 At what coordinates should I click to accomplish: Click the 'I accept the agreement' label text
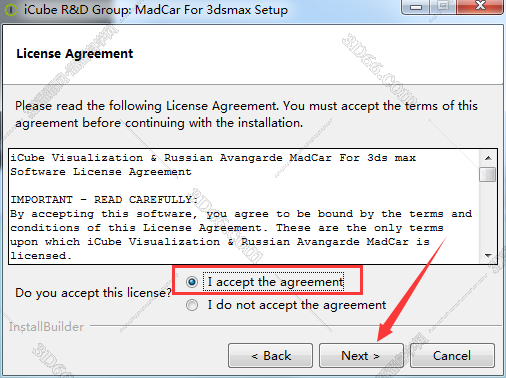point(275,282)
